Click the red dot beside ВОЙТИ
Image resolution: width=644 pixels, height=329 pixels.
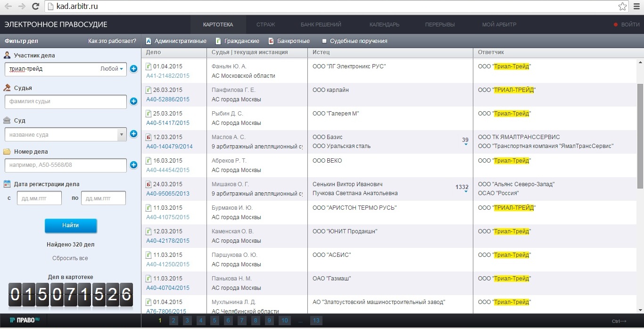(616, 25)
